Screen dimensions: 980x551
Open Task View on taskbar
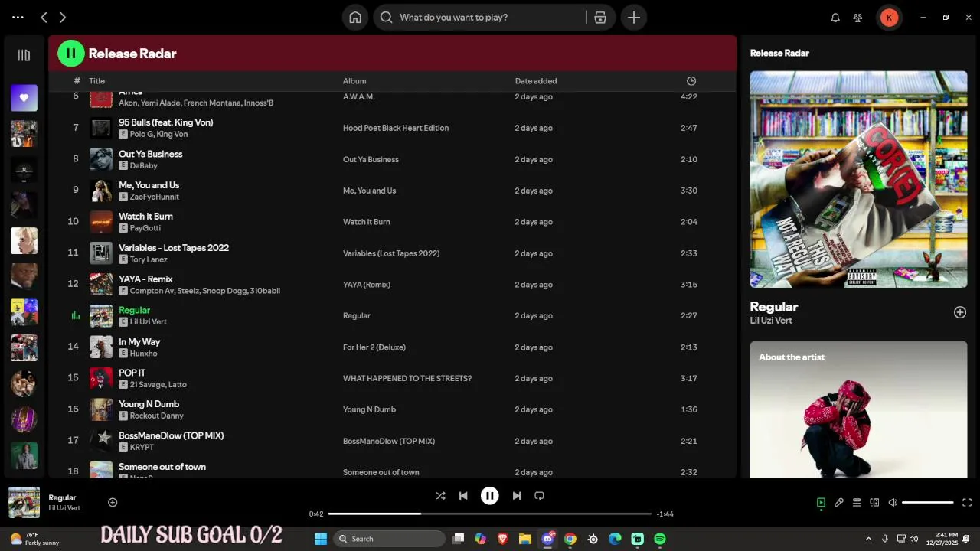[x=458, y=539]
